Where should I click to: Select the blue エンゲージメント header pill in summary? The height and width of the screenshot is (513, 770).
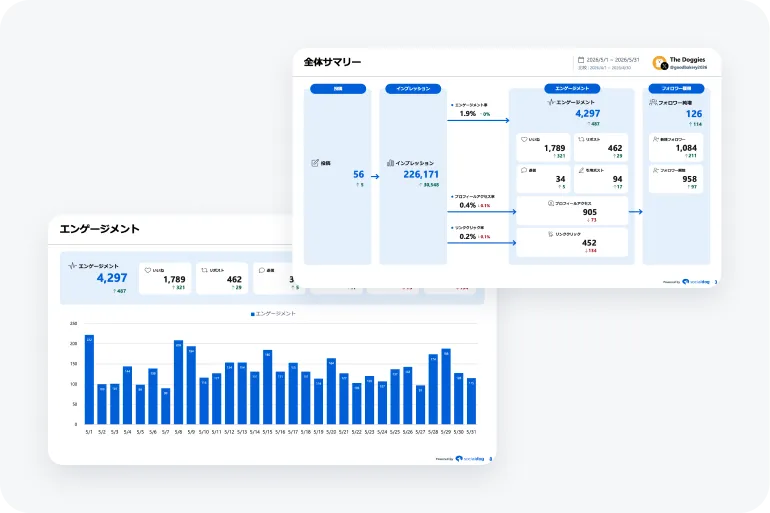[x=572, y=88]
